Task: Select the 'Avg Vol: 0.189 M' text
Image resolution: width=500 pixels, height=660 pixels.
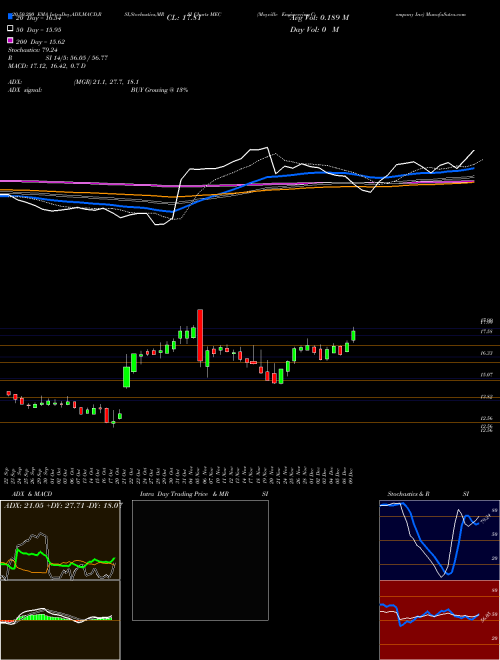Action: tap(319, 18)
